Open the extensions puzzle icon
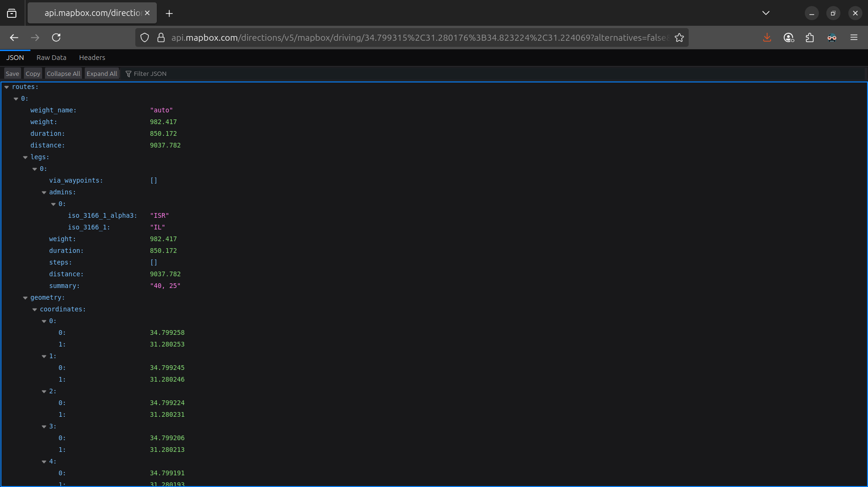 [x=810, y=37]
